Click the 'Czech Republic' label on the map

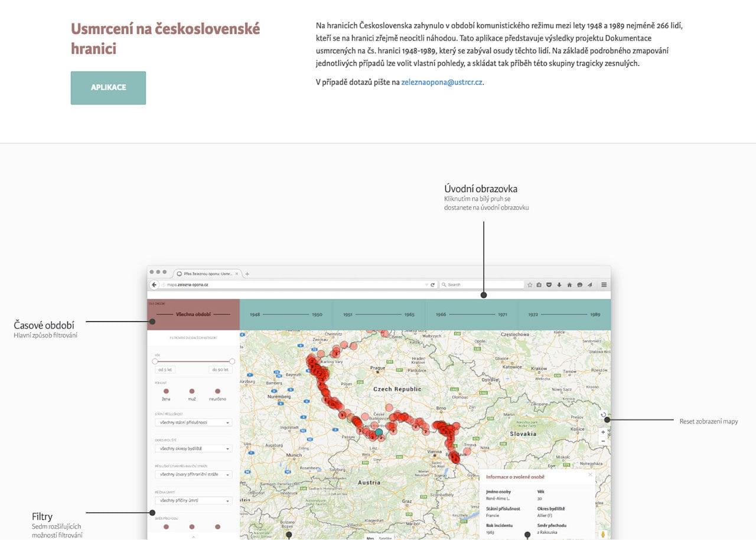click(x=397, y=389)
